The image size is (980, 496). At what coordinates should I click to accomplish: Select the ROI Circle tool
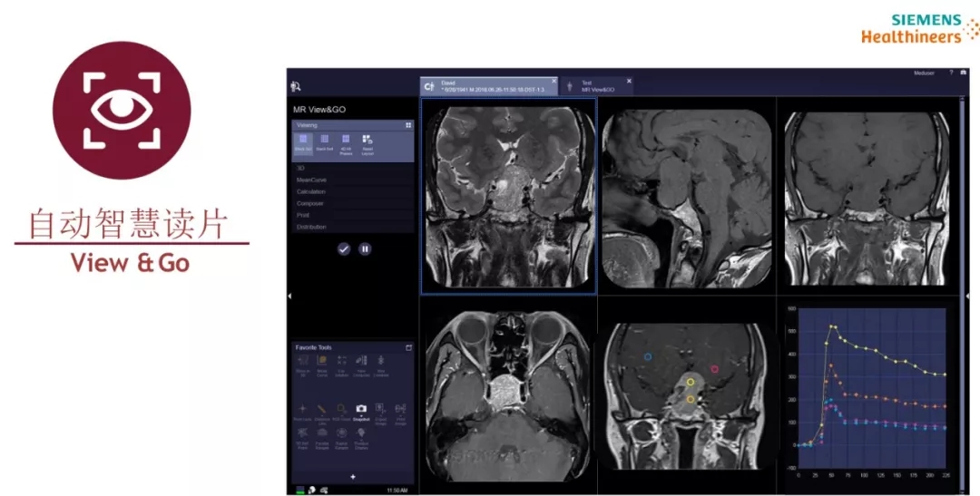coord(341,413)
